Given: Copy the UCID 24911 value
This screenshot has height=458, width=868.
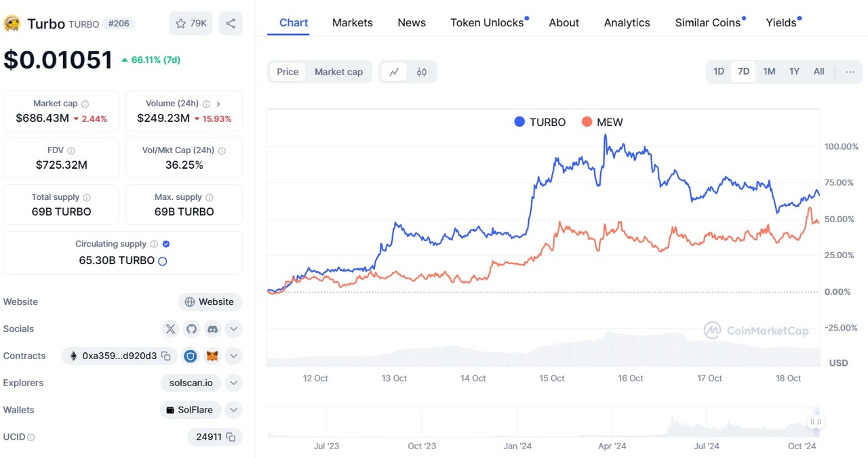Looking at the screenshot, I should pos(231,437).
